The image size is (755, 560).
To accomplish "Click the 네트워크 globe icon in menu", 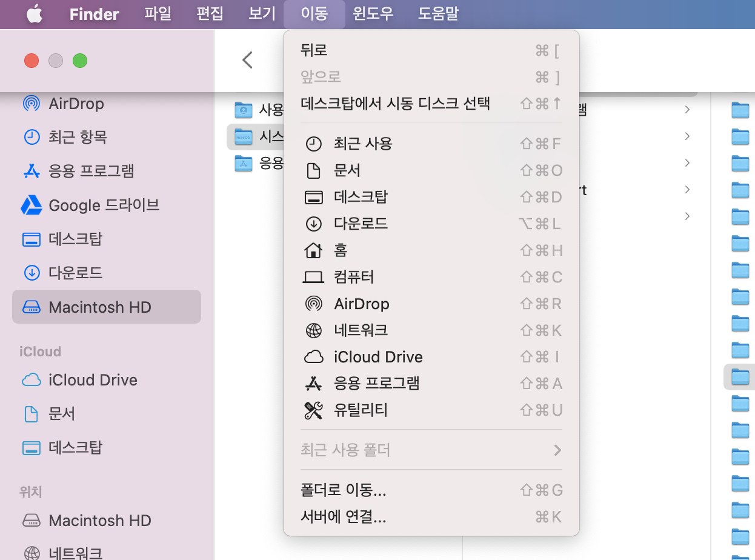I will 313,330.
